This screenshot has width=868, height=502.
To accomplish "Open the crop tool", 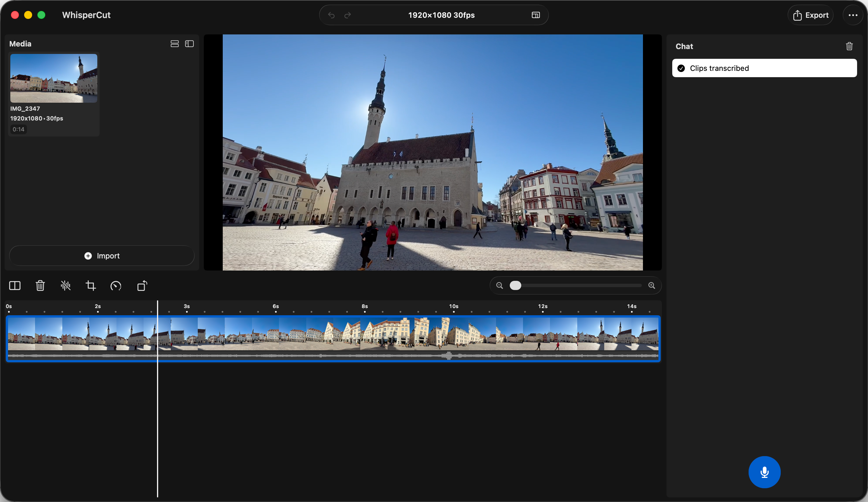I will (x=91, y=285).
